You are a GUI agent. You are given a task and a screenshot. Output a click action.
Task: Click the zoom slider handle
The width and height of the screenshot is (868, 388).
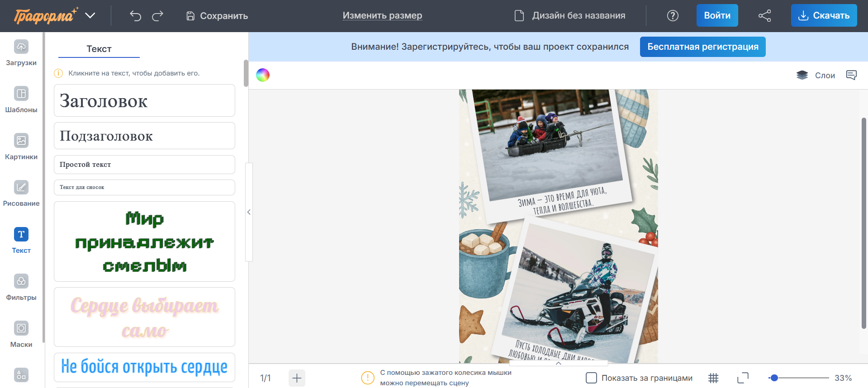click(774, 378)
